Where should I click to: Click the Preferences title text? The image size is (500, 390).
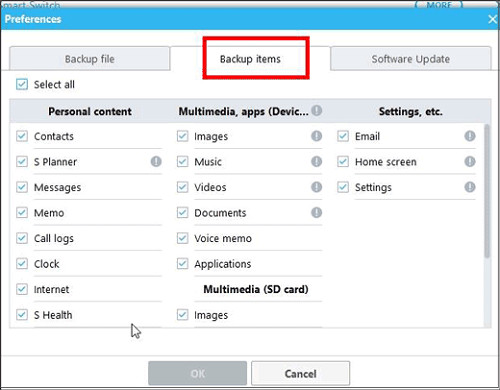33,19
